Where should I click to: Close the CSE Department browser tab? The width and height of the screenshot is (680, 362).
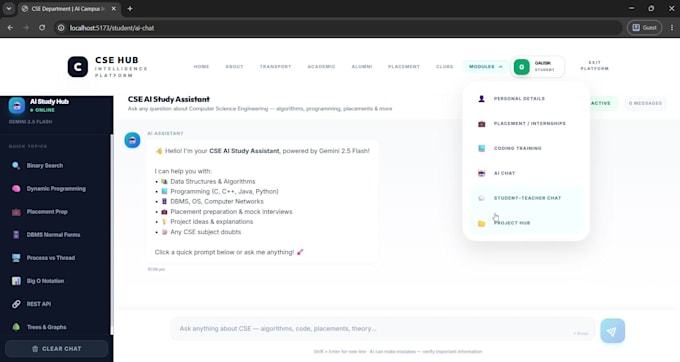point(114,9)
